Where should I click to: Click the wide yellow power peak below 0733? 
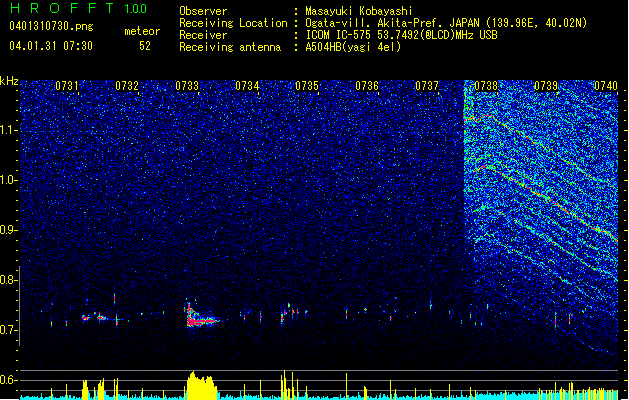[202, 385]
